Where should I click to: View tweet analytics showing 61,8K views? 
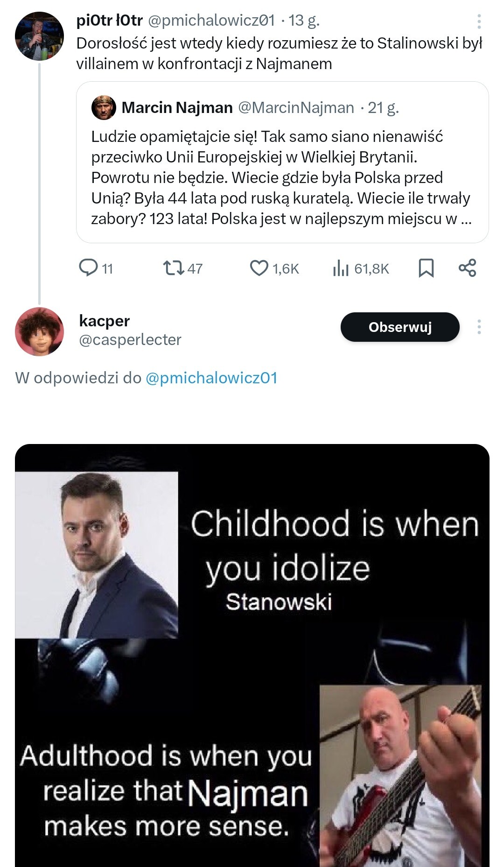tap(341, 268)
